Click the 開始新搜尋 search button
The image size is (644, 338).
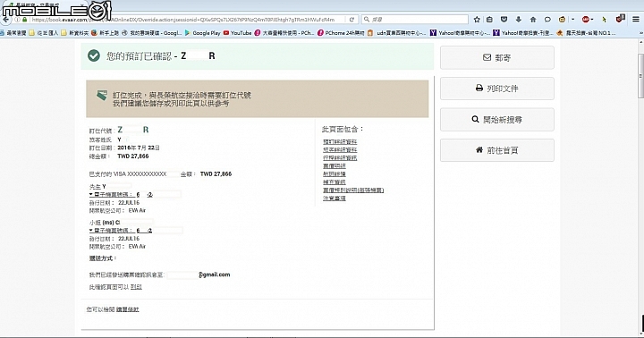(497, 120)
